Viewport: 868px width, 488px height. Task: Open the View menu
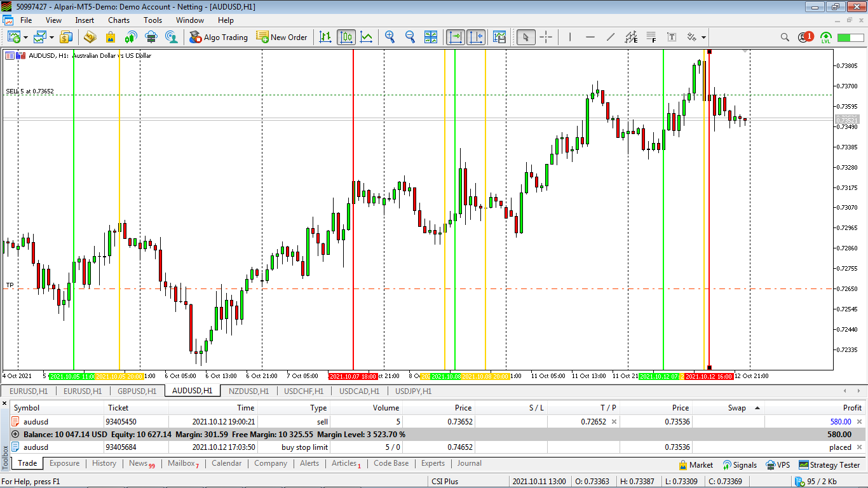coord(54,20)
